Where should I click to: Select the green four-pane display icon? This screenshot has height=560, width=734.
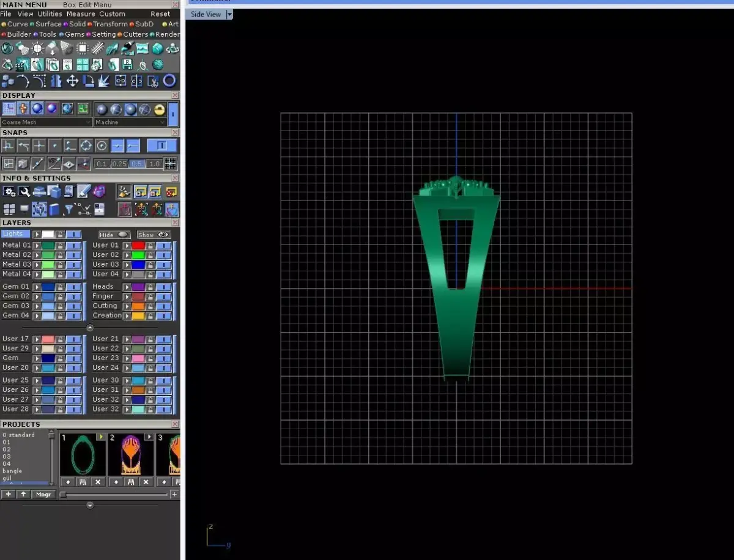[83, 109]
